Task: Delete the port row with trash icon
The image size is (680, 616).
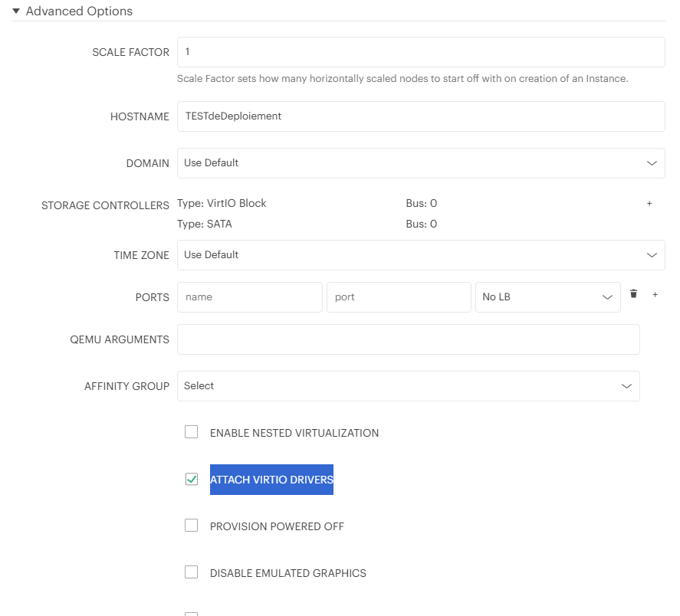Action: click(x=633, y=294)
